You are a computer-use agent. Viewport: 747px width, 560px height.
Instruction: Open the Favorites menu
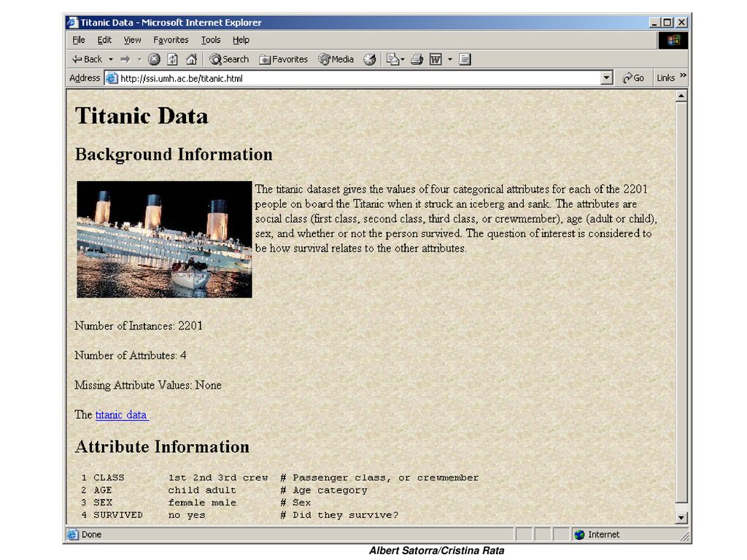pyautogui.click(x=171, y=40)
